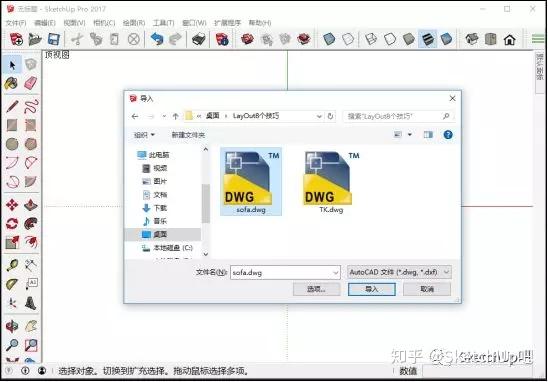Open the 编辑(E) menu
548x382 pixels.
pyautogui.click(x=45, y=23)
